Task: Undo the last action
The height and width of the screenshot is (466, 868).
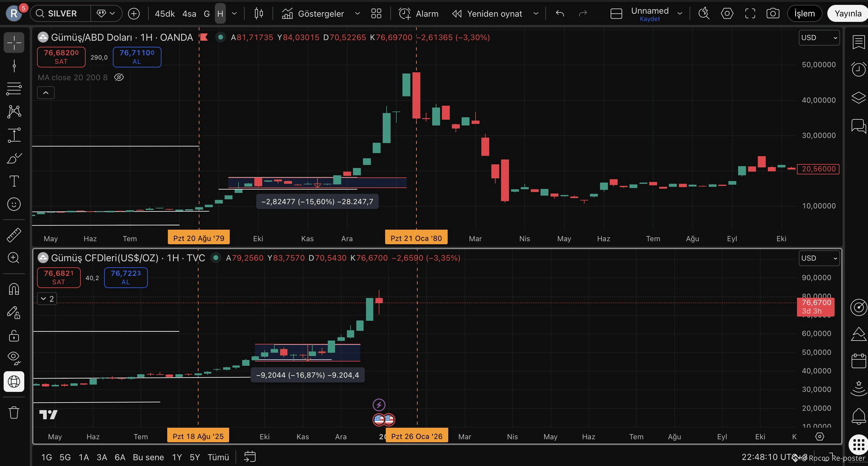Action: 560,13
